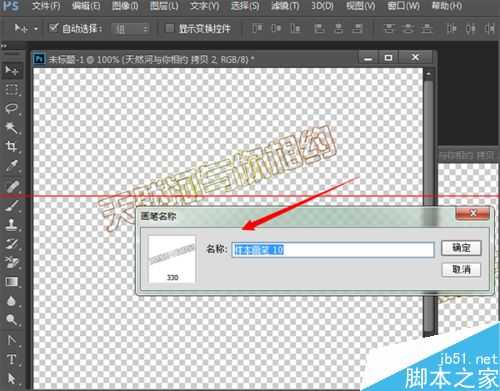Click the brush preview thumbnail labeled 330

(172, 260)
